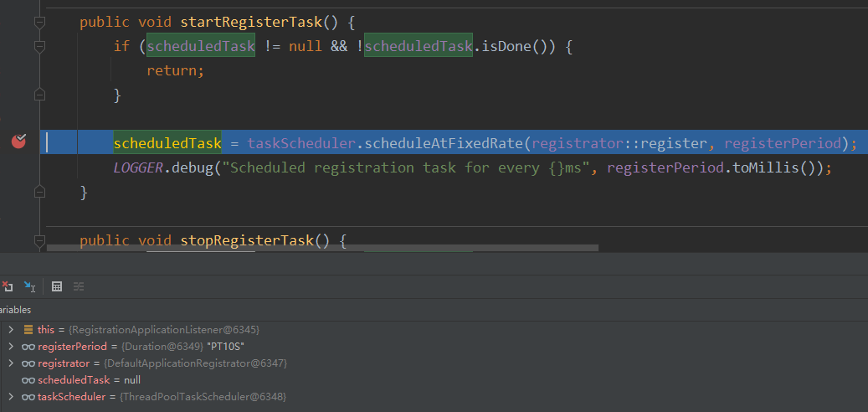Click the Run to Cursor icon
Viewport: 868px width, 412px height.
(29, 286)
